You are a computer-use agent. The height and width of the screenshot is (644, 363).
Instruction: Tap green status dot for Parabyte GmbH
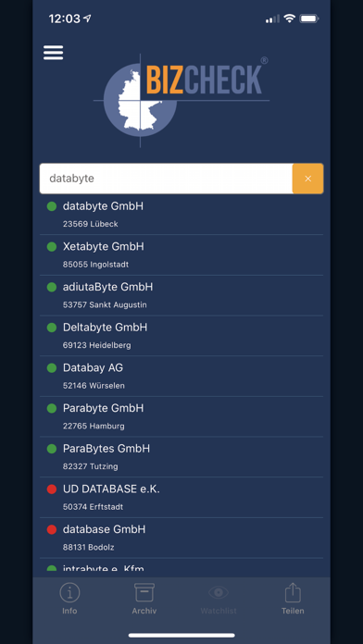[51, 408]
